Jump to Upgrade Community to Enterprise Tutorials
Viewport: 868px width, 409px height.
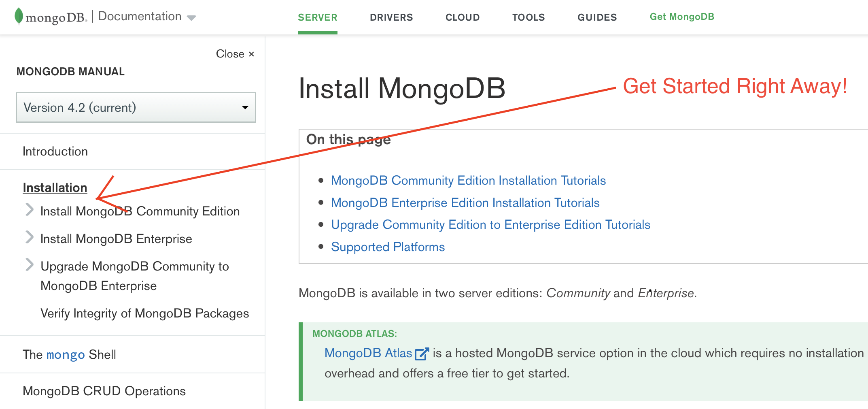[x=491, y=225]
